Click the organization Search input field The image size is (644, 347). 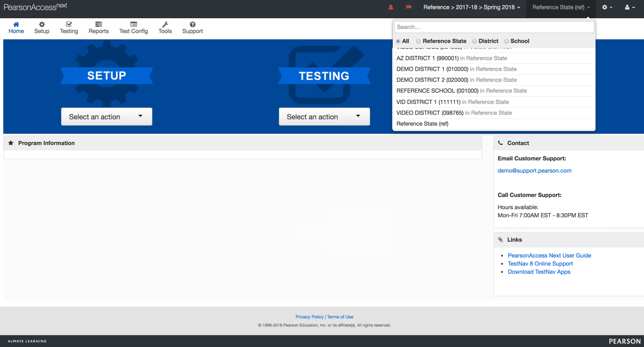[494, 27]
